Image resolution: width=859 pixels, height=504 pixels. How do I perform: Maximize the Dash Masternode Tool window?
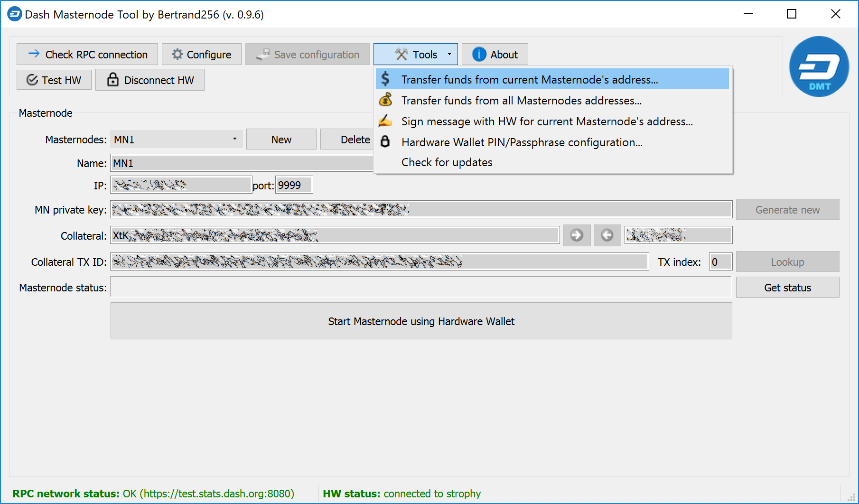click(x=792, y=14)
